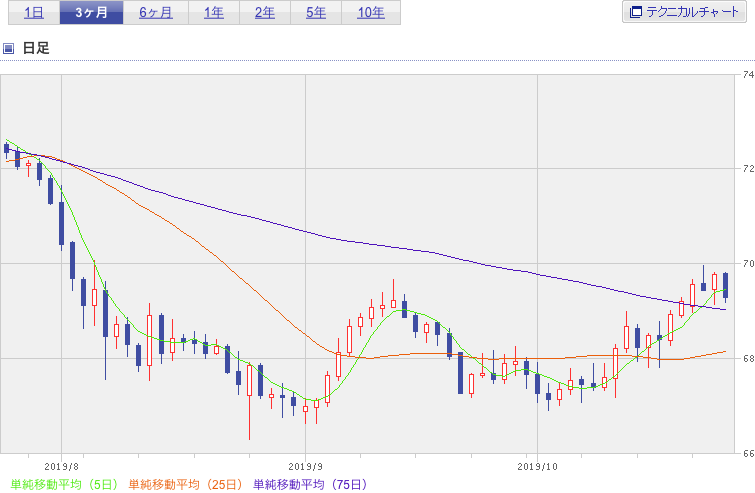Select the 5年 chart range
Viewport: 755px width, 493px height.
pyautogui.click(x=316, y=13)
